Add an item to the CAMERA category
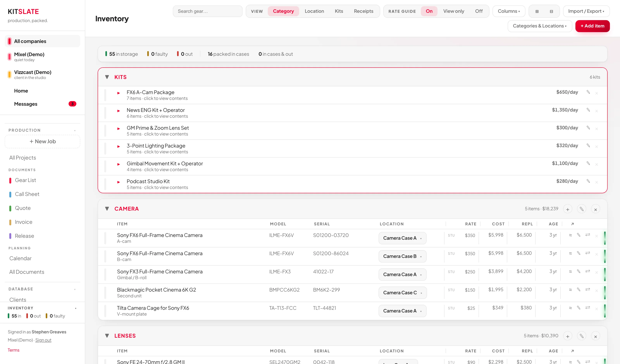The width and height of the screenshot is (620, 364). (x=568, y=209)
